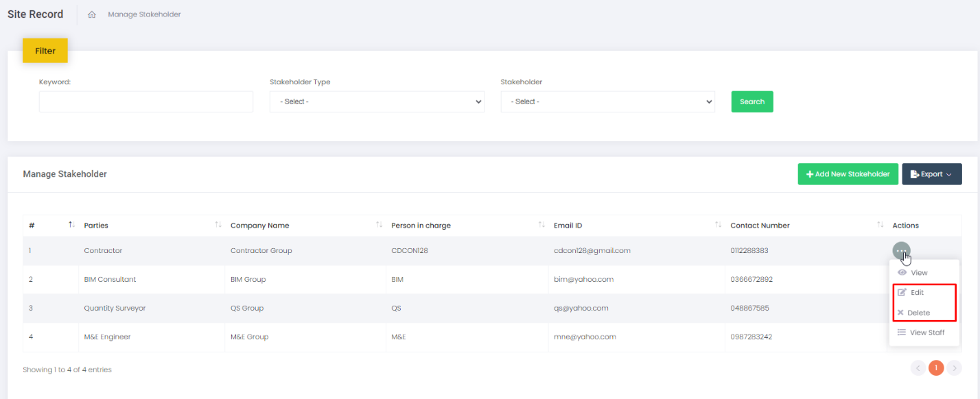Image resolution: width=980 pixels, height=399 pixels.
Task: Open the Stakeholder select dropdown
Action: (x=607, y=101)
